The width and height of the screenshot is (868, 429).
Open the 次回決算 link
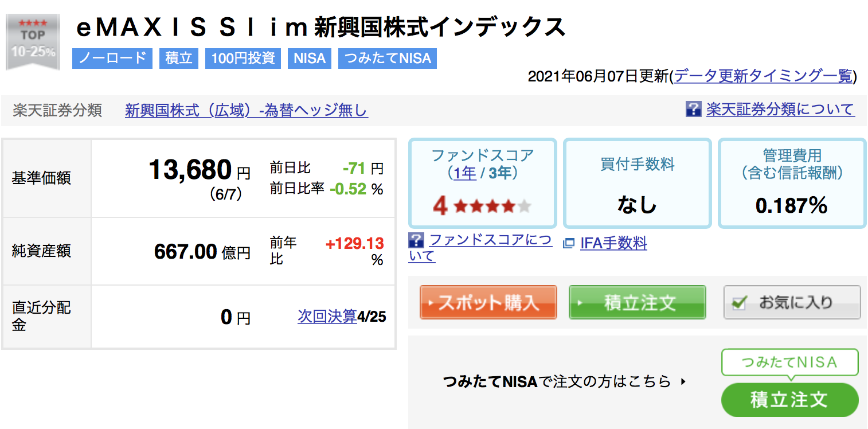[x=327, y=317]
